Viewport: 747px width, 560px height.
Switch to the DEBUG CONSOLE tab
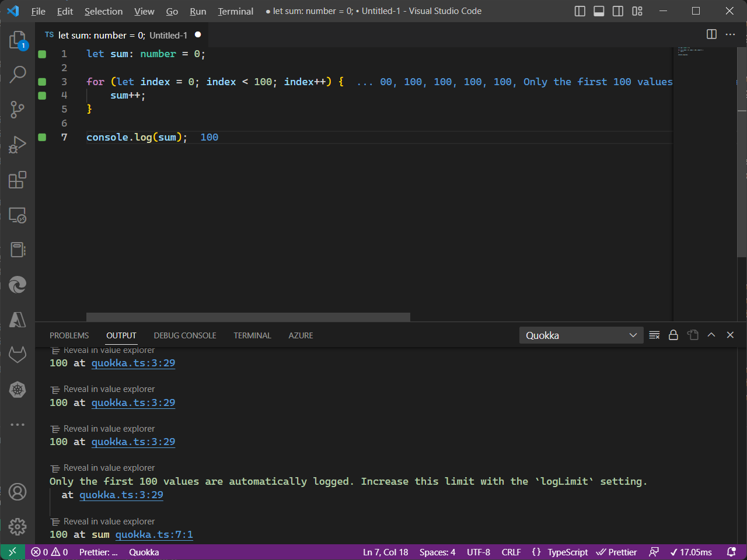coord(185,335)
